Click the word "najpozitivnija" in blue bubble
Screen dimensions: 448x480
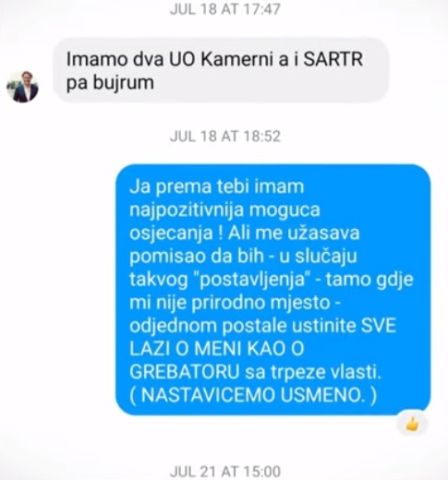coord(187,210)
